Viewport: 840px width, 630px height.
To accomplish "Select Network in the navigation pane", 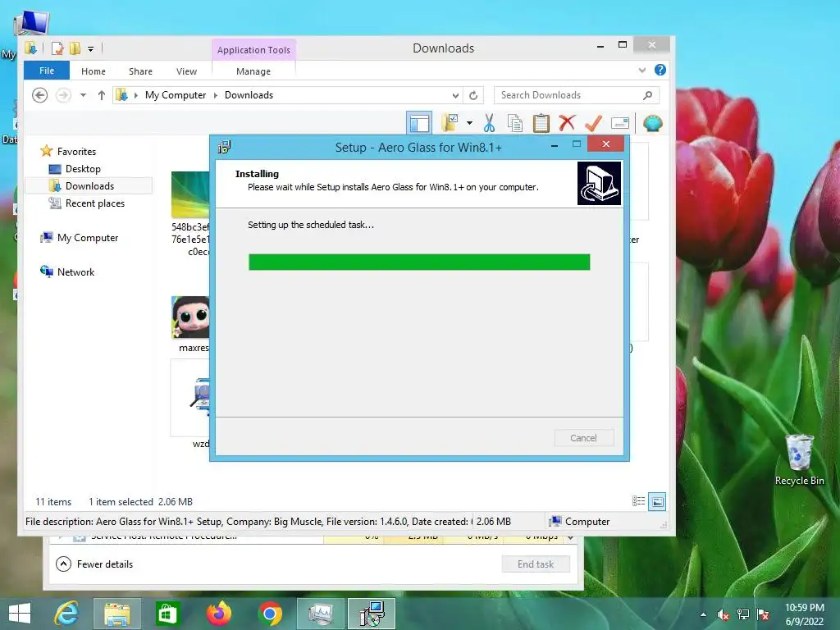I will (75, 272).
